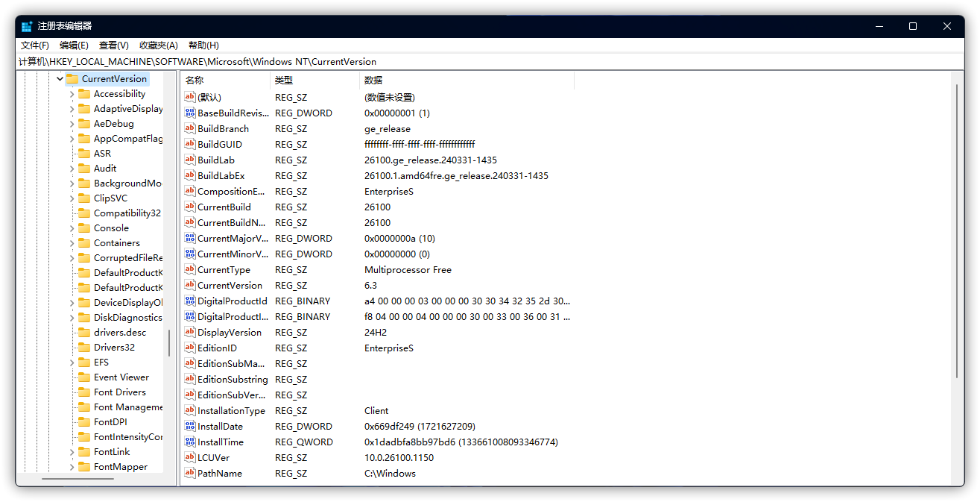Click the CurrentType string icon
This screenshot has height=502, width=980.
[x=189, y=269]
